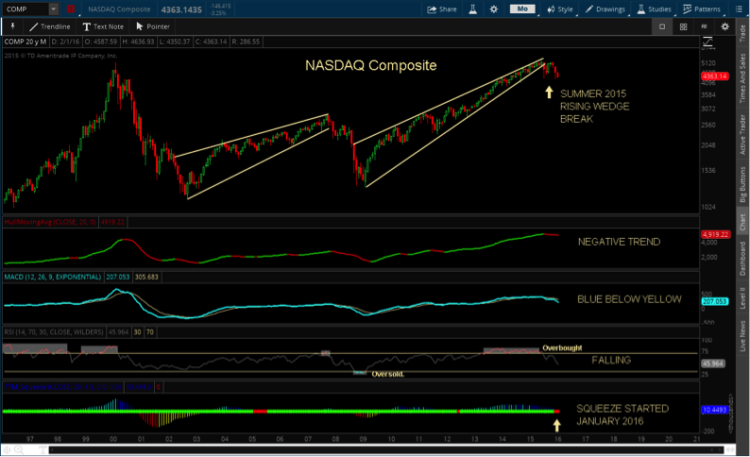Click the cyan 207.053 MACD value bubble

[715, 301]
